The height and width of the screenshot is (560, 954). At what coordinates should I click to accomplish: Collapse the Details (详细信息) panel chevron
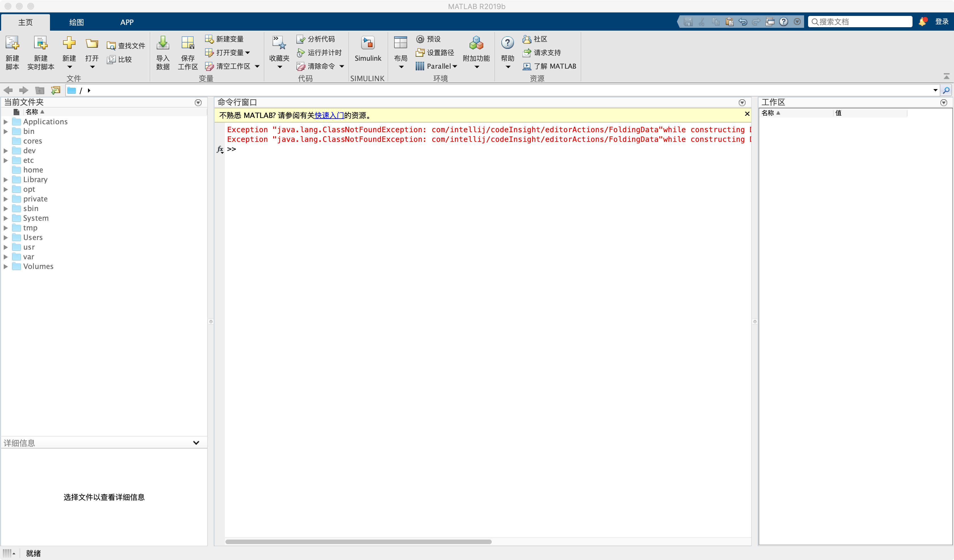(196, 443)
